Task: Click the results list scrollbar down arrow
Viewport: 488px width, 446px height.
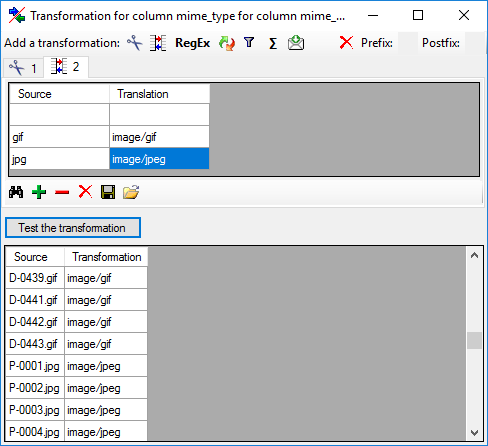Action: click(x=474, y=433)
